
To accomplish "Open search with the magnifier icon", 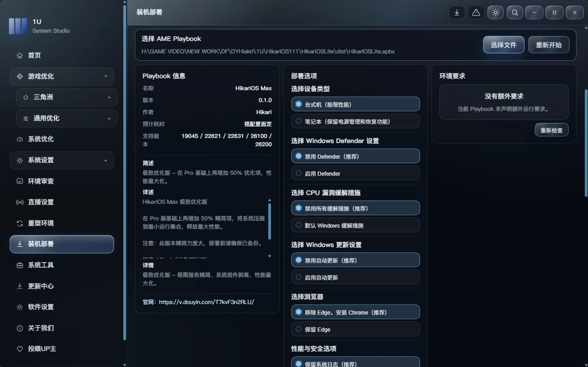I will click(x=515, y=12).
